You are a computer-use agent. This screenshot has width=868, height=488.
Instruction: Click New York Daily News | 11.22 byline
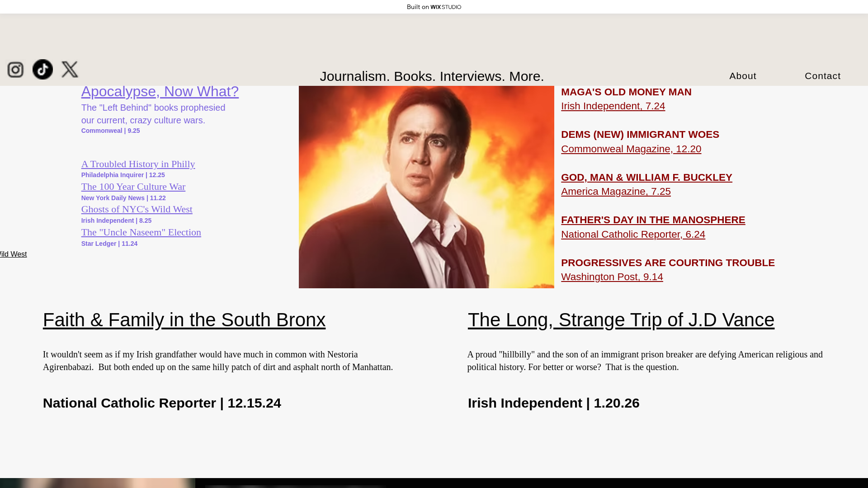click(123, 198)
